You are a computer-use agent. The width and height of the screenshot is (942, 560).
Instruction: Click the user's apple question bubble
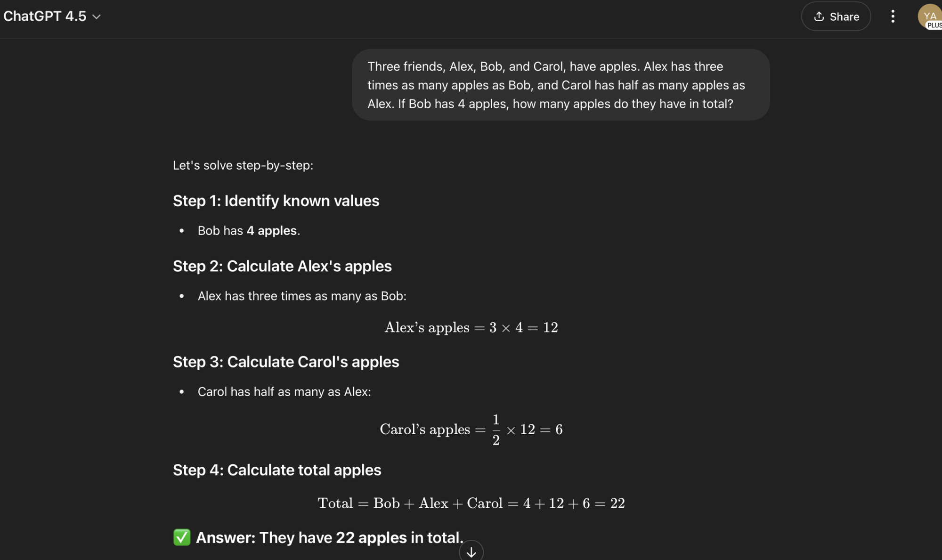(560, 85)
